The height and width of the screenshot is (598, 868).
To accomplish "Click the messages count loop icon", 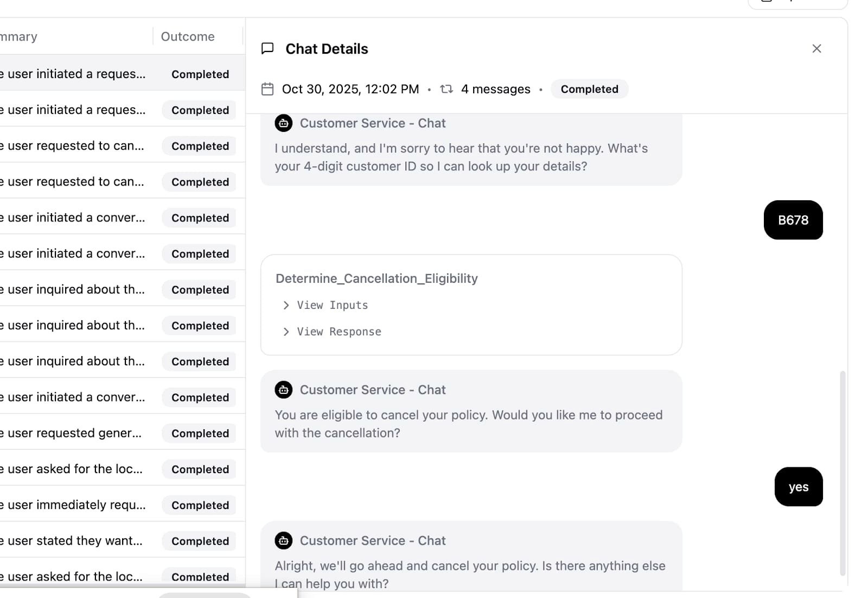I will pyautogui.click(x=446, y=89).
